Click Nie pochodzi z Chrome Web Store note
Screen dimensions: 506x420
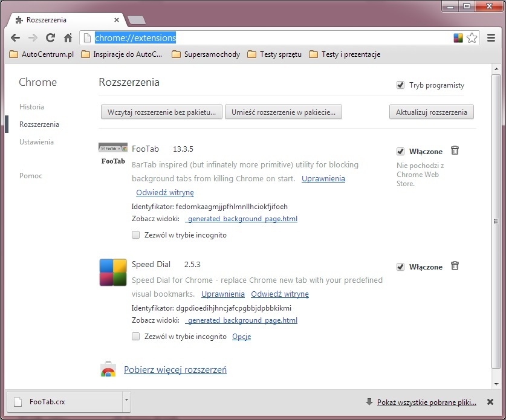[420, 175]
